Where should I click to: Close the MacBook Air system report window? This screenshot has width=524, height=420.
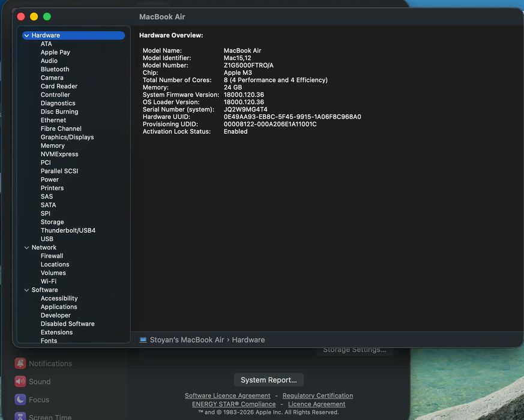point(21,17)
